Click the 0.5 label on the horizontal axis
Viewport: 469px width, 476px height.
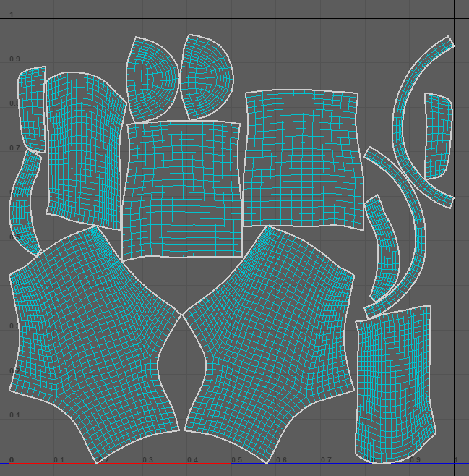tap(236, 460)
